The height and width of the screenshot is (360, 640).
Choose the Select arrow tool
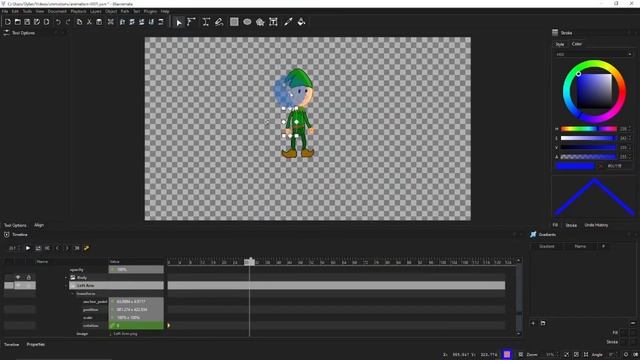[179, 22]
